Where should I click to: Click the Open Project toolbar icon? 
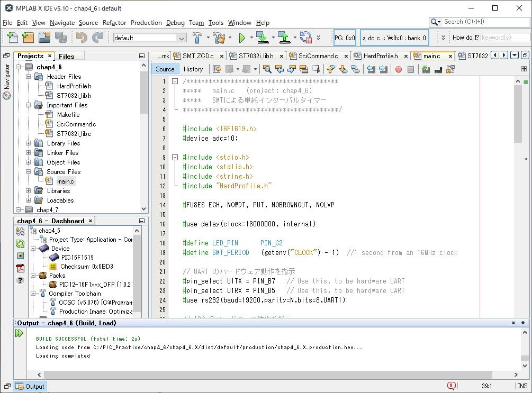44,38
